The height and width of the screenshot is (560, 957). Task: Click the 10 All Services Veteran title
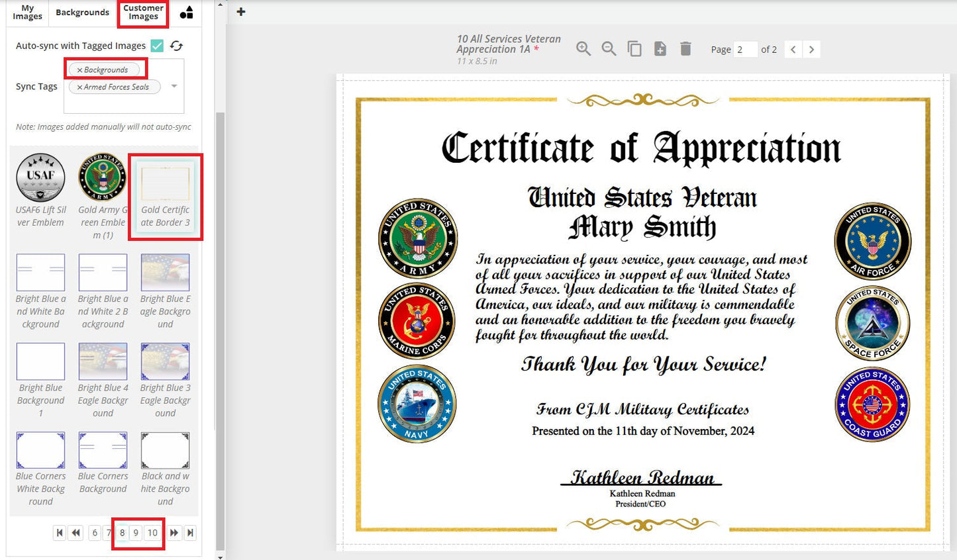[509, 44]
